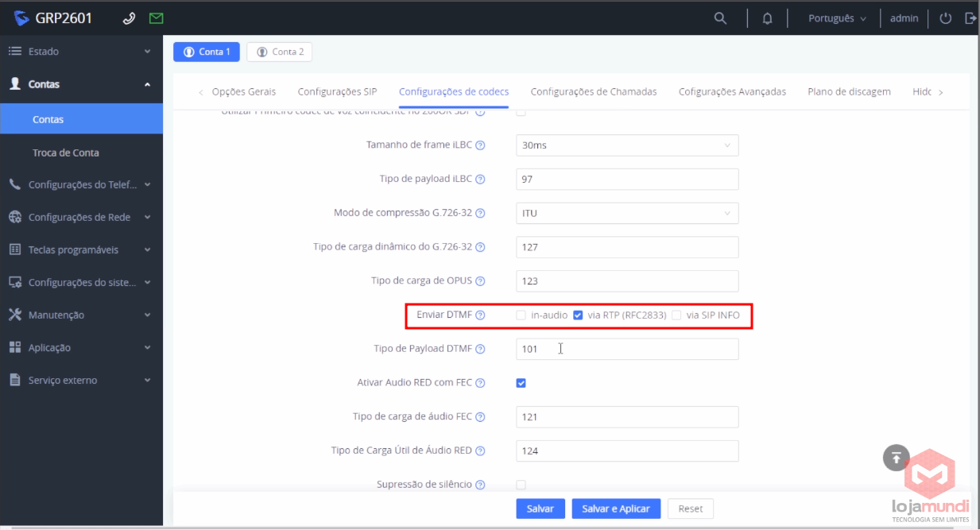This screenshot has height=530, width=980.
Task: Click help icon beside Tipo de carga dinâmico do G.726-32
Action: 480,247
